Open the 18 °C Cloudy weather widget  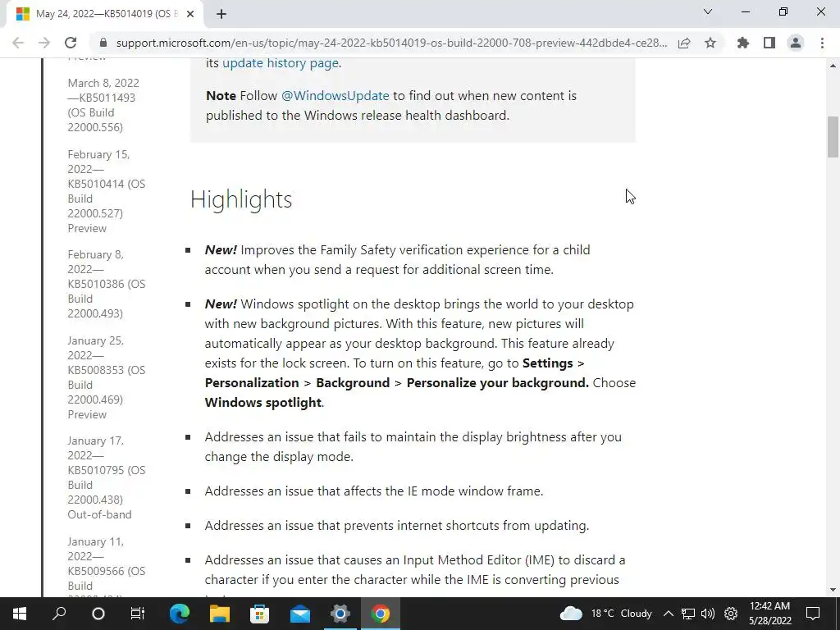606,614
